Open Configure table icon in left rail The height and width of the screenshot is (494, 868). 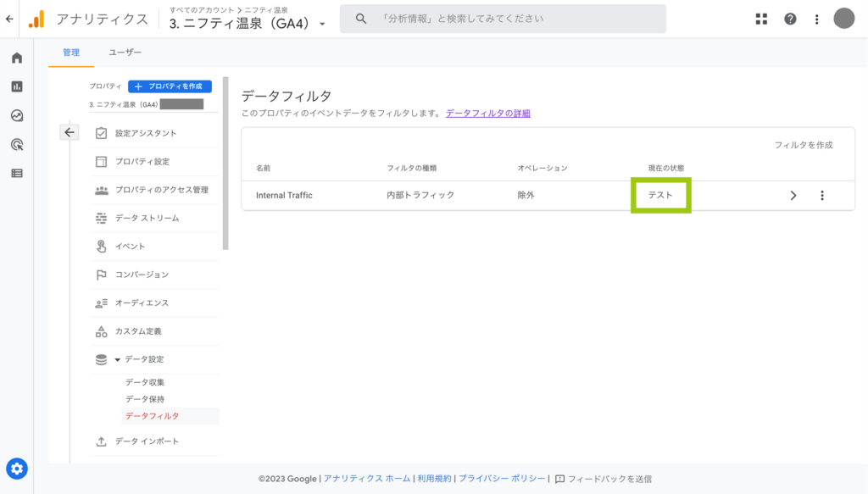point(17,173)
